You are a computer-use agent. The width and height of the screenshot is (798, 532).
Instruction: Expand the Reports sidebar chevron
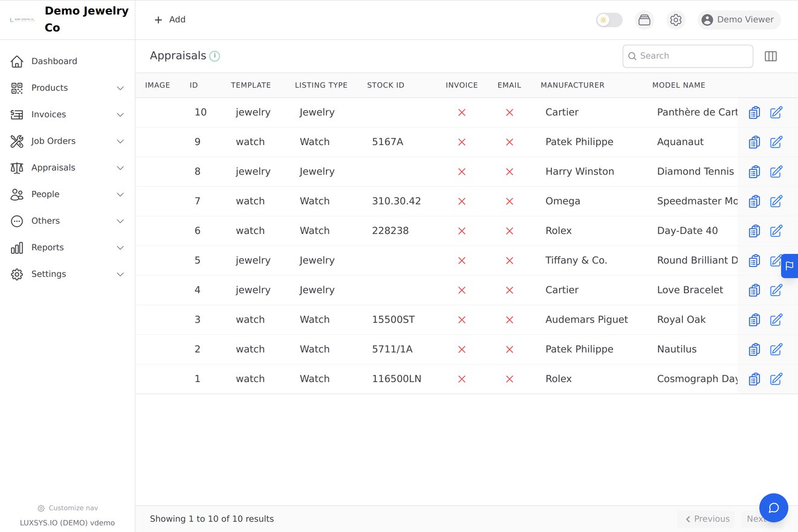pos(120,248)
